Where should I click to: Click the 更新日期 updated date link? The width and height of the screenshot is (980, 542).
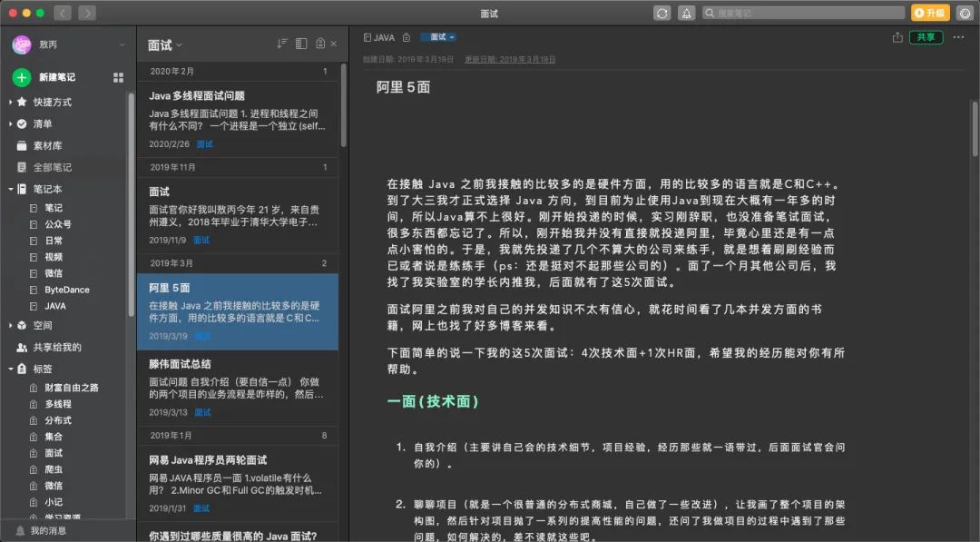click(x=510, y=59)
